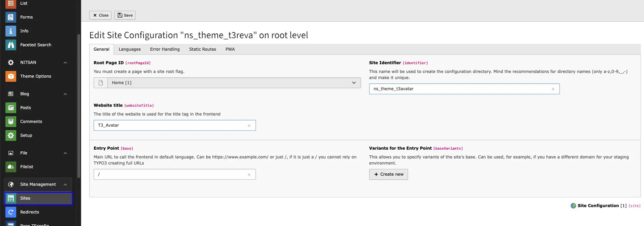The image size is (644, 226).
Task: Click the Posts menu label
Action: pyautogui.click(x=25, y=108)
